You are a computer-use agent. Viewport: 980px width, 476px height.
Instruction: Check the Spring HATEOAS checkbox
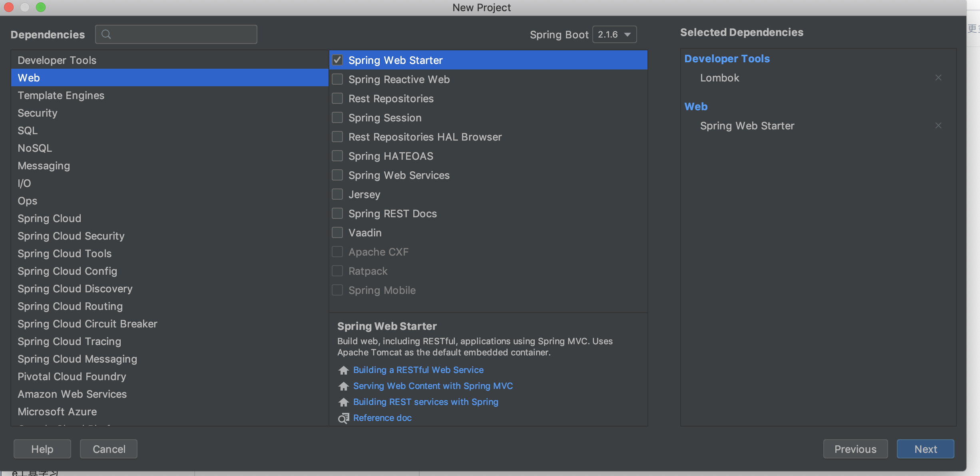(337, 156)
